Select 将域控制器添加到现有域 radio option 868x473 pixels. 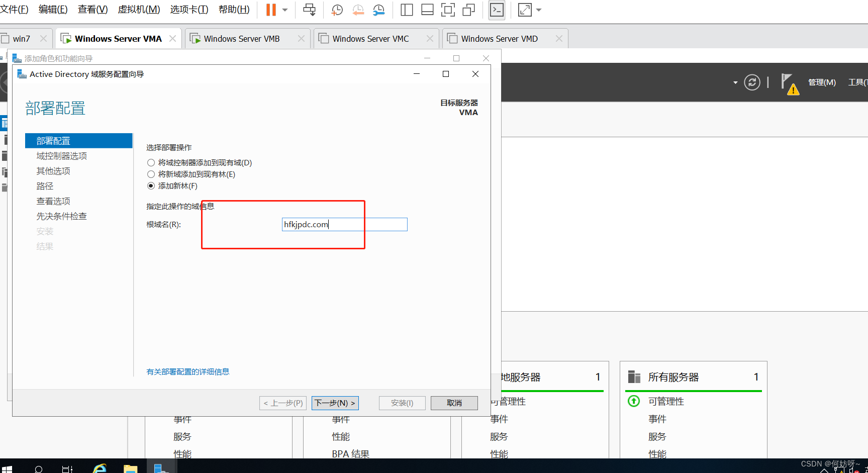[151, 163]
